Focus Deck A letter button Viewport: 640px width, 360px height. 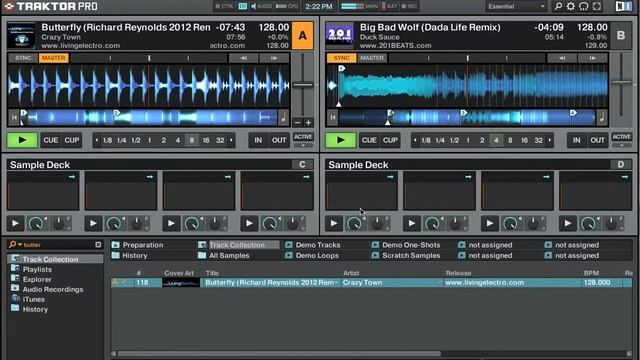[302, 36]
